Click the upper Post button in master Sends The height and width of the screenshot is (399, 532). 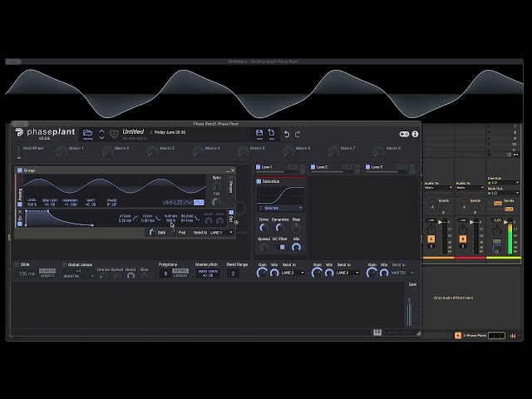[497, 203]
